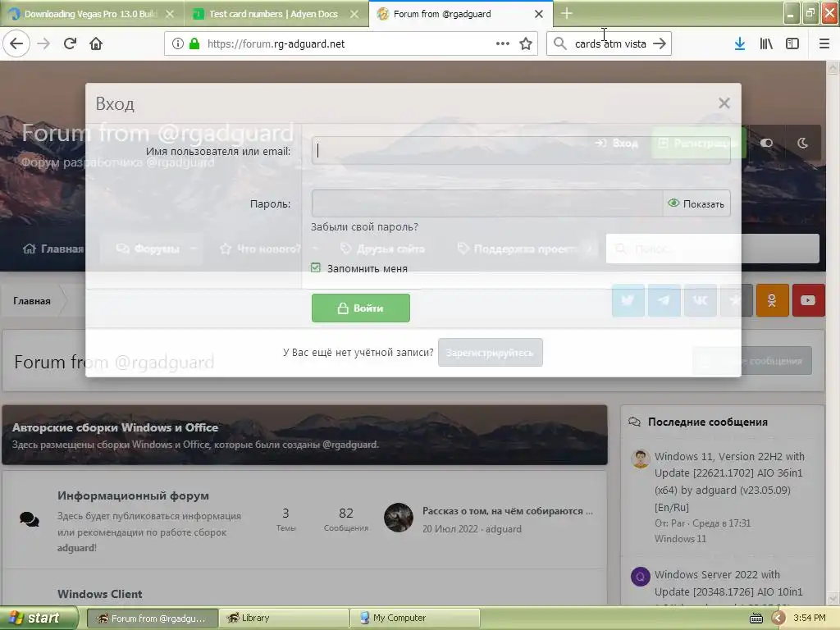840x630 pixels.
Task: Close the Forum from @rgadguard tab
Action: tap(539, 14)
